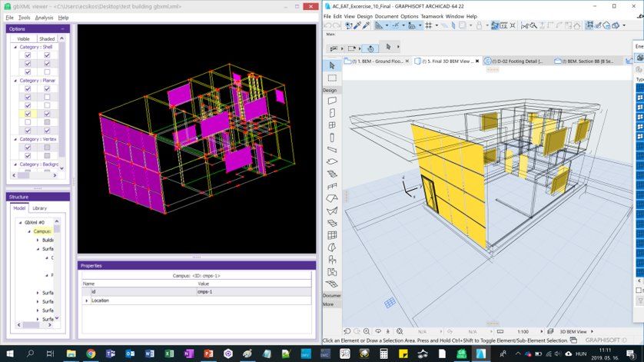Select the Mesh tool in ARCHICAD toolbox
644x362 pixels.
[x=332, y=284]
